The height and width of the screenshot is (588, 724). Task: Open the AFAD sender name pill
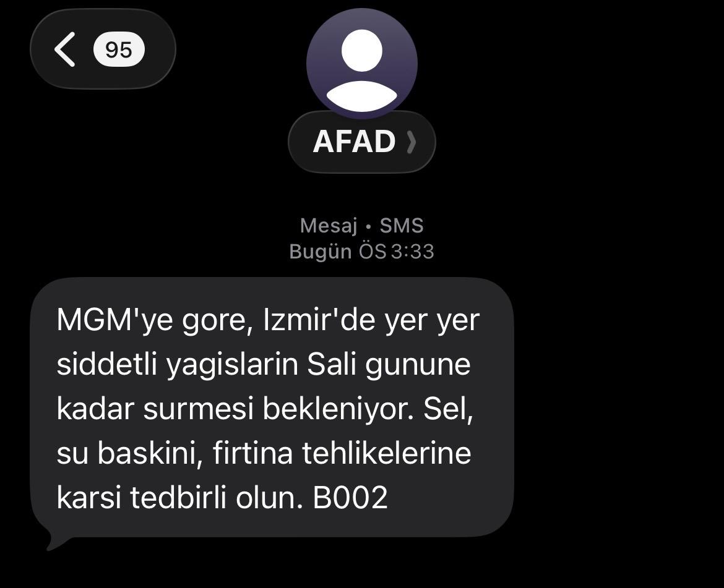click(x=362, y=142)
